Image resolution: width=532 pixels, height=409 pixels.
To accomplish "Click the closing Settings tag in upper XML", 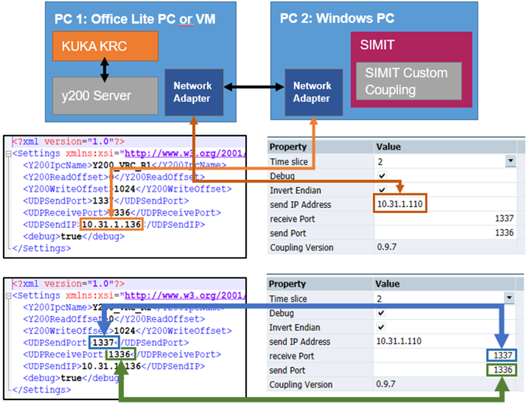I will click(x=42, y=249).
